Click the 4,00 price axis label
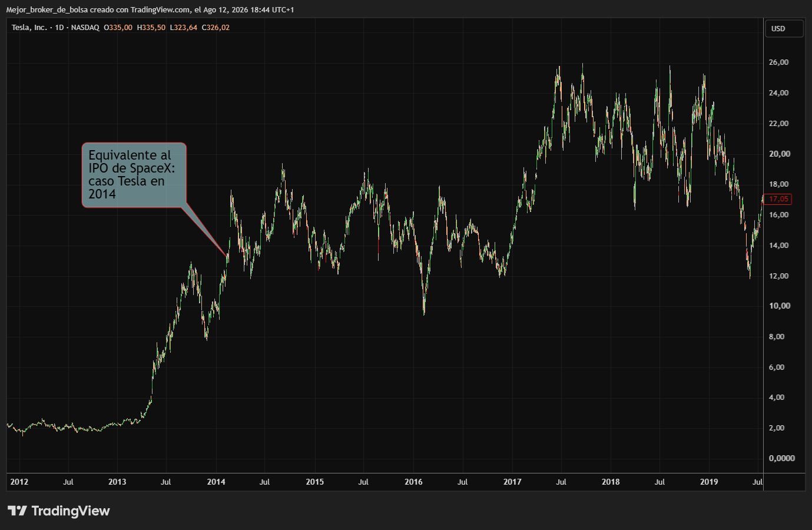The width and height of the screenshot is (812, 530). 777,397
